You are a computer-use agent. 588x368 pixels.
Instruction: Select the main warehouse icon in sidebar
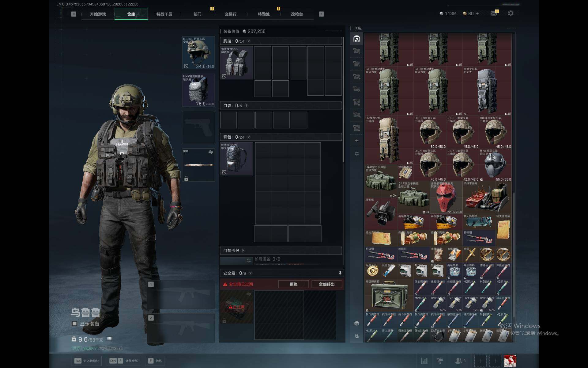point(357,39)
